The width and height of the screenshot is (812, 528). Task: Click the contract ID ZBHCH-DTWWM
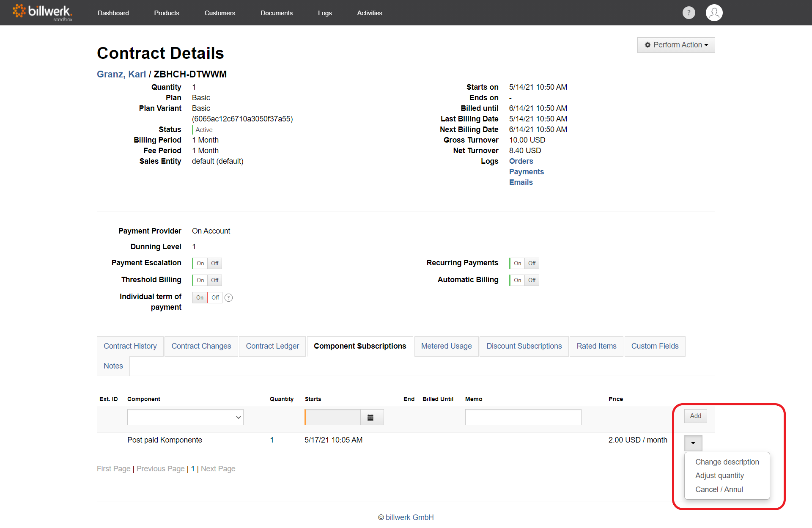click(190, 74)
